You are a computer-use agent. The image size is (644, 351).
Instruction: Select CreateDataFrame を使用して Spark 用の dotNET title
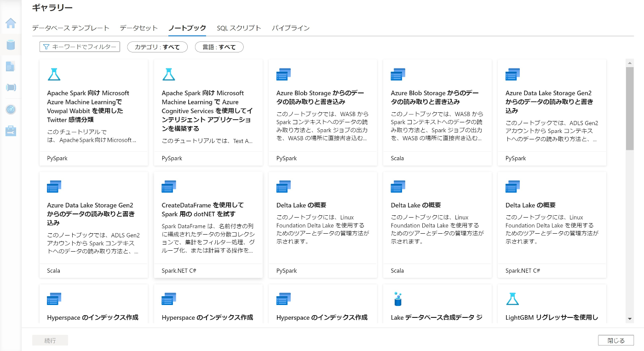click(203, 210)
